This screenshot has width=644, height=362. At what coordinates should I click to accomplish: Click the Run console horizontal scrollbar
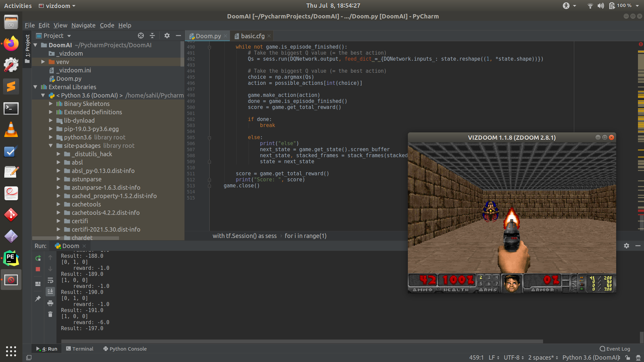point(302,341)
